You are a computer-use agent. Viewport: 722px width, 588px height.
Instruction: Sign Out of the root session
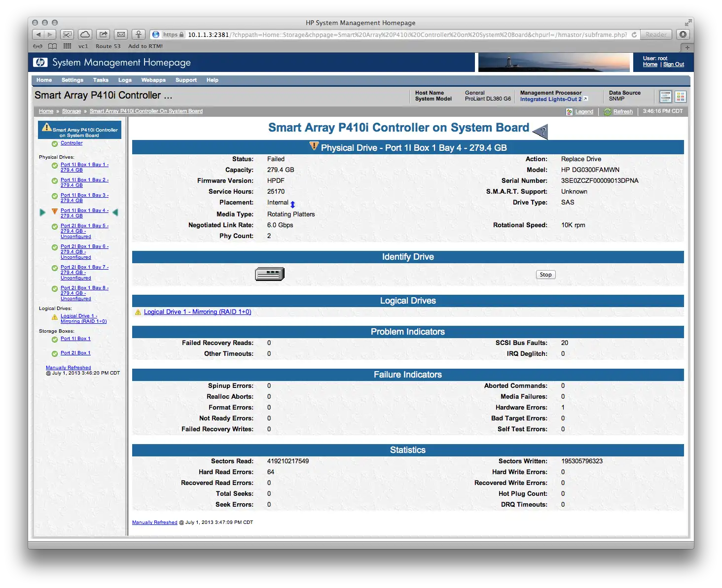click(674, 65)
